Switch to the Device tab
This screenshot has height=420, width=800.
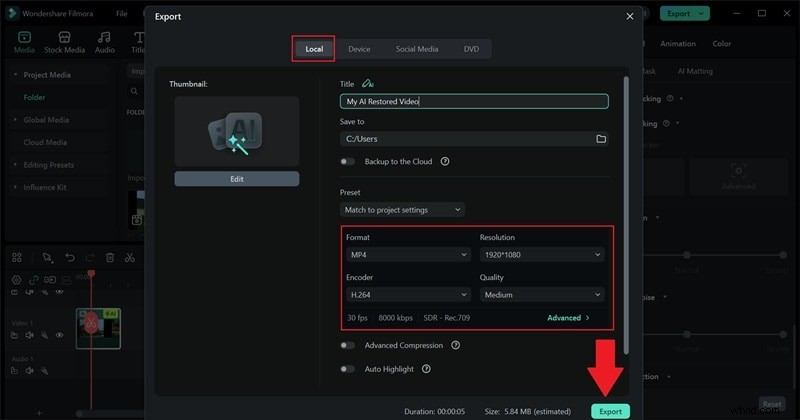(x=359, y=49)
